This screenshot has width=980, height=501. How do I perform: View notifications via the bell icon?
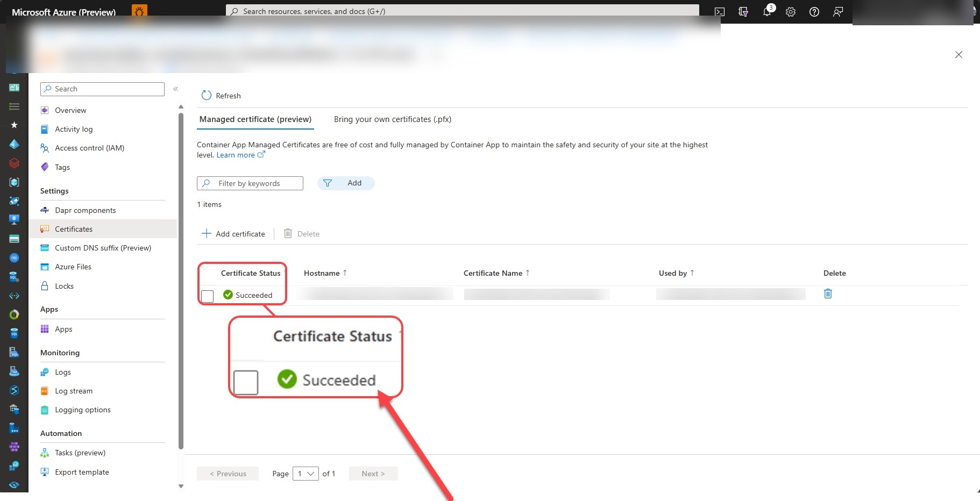click(x=767, y=11)
